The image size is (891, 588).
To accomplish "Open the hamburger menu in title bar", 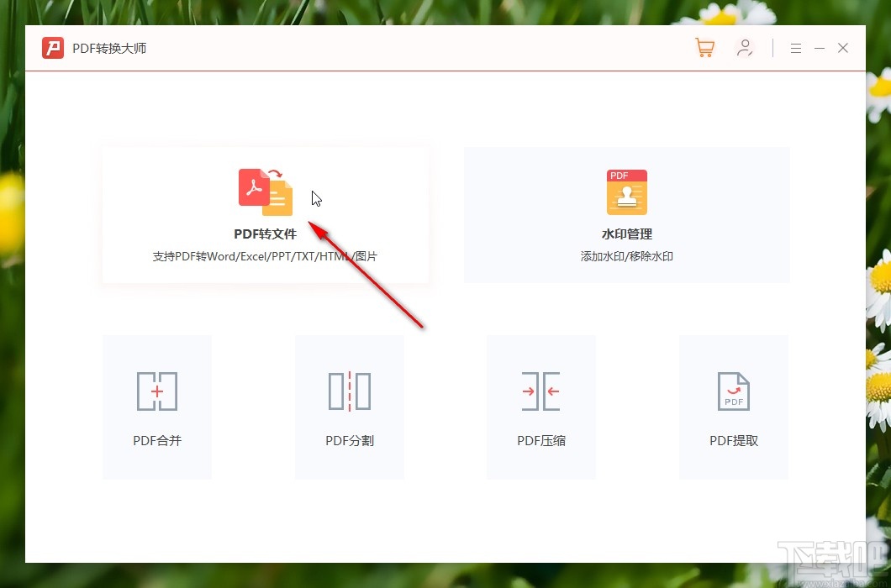I will (795, 48).
